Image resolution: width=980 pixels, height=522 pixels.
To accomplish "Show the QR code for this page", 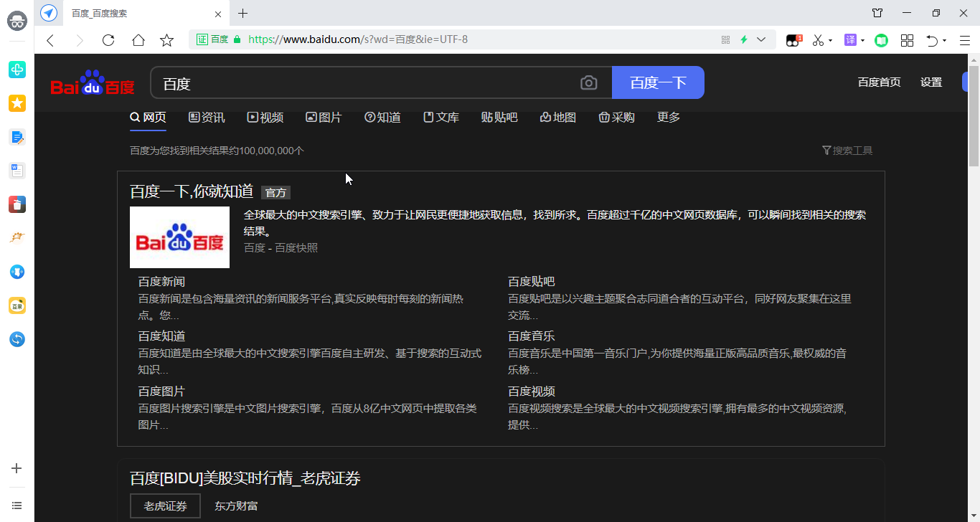I will pyautogui.click(x=725, y=39).
